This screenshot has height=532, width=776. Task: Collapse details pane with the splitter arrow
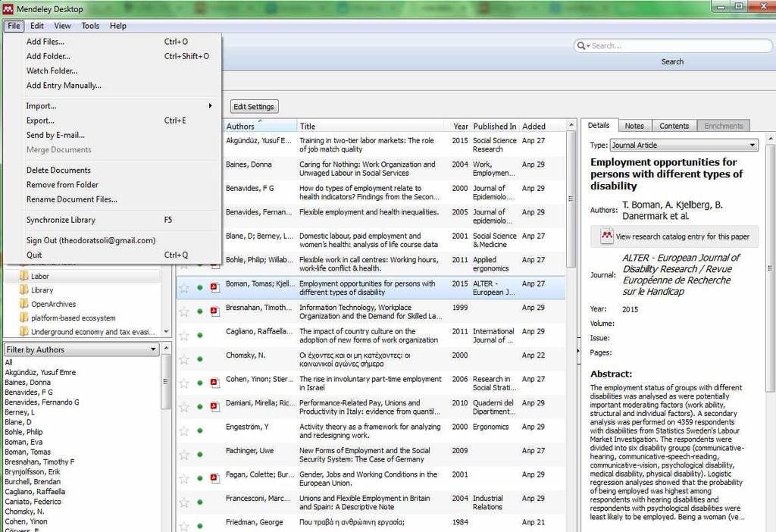click(578, 351)
